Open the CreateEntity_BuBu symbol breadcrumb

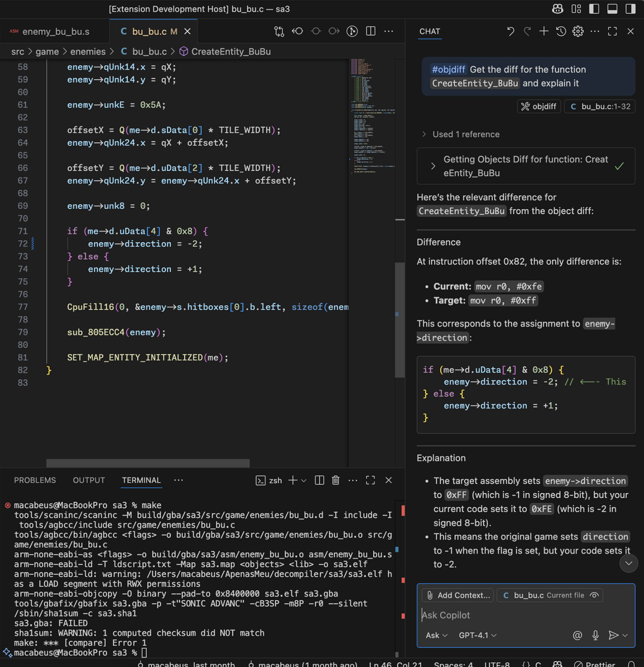tap(225, 52)
